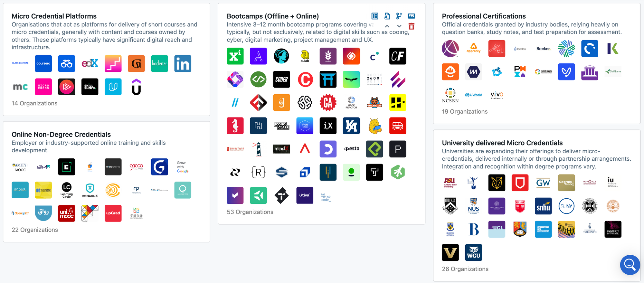Select the red GA gear logo
The height and width of the screenshot is (283, 644).
(x=328, y=103)
